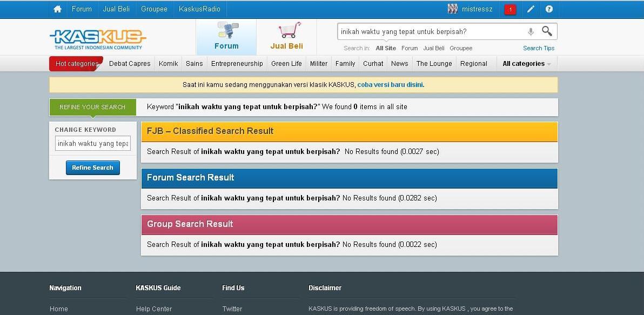Select the large Forum tab

coord(226,37)
